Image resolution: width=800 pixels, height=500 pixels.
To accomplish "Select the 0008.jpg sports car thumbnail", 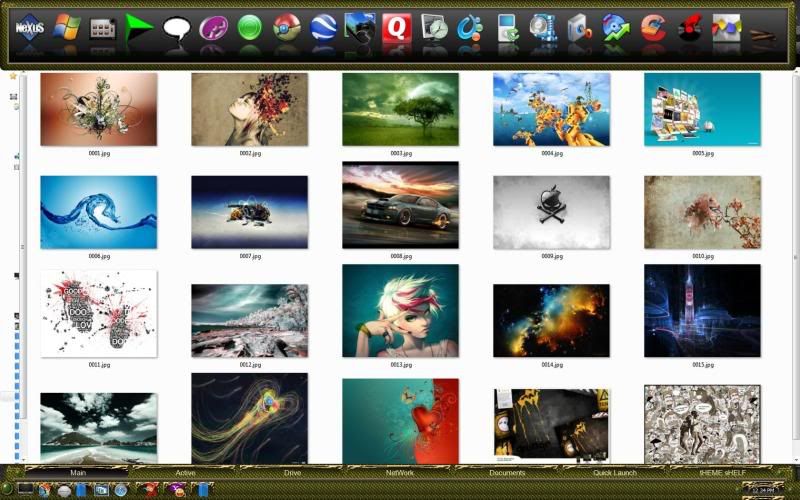I will pos(401,205).
